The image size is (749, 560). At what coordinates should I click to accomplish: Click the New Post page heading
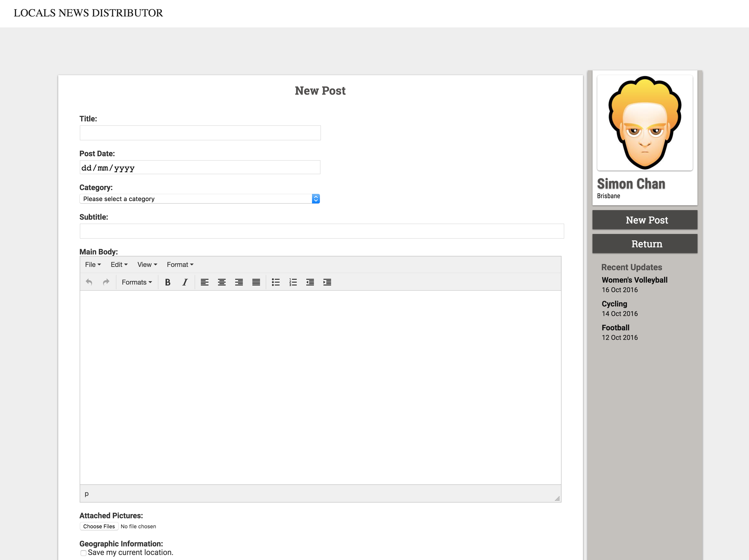pyautogui.click(x=320, y=91)
